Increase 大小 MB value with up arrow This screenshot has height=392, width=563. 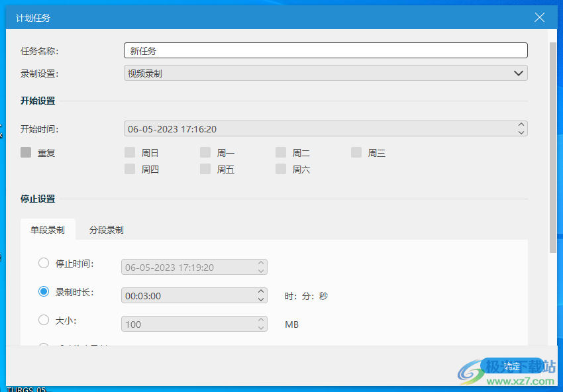(261, 320)
